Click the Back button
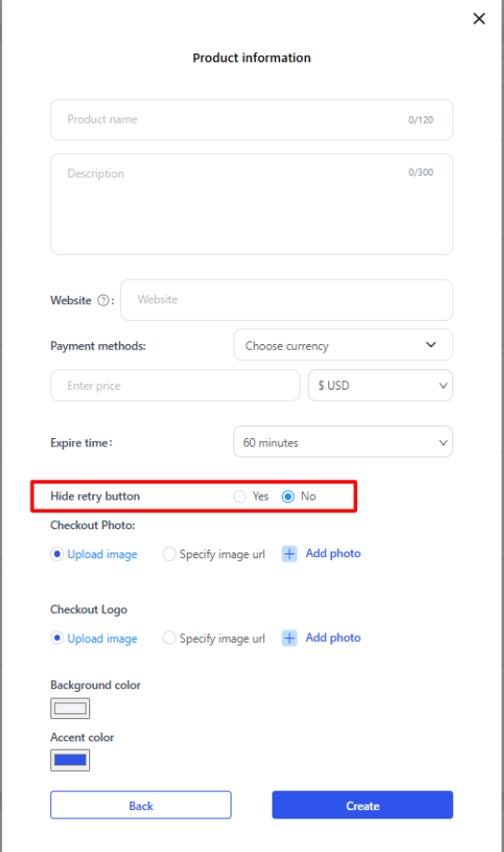Screen dimensions: 504x852 pyautogui.click(x=140, y=805)
